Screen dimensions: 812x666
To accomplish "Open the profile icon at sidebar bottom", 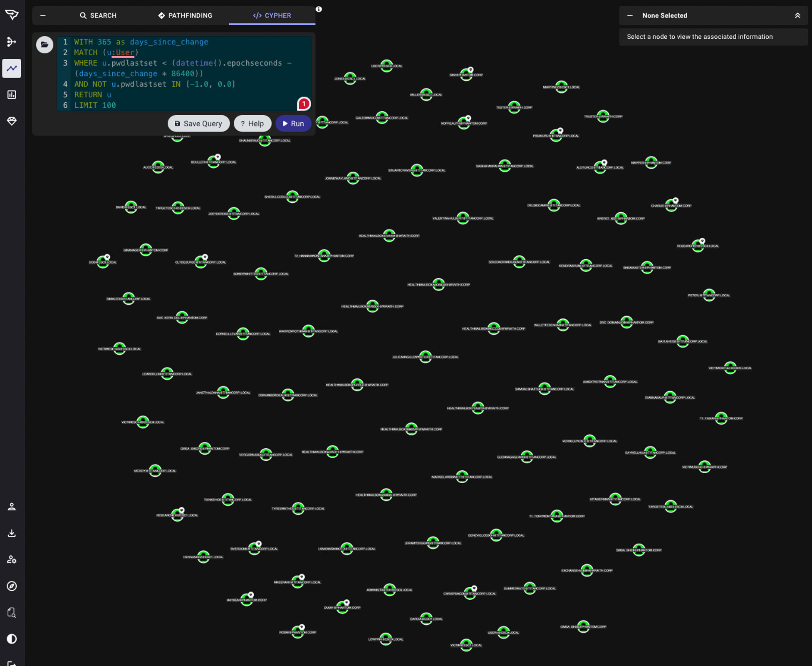I will point(11,507).
